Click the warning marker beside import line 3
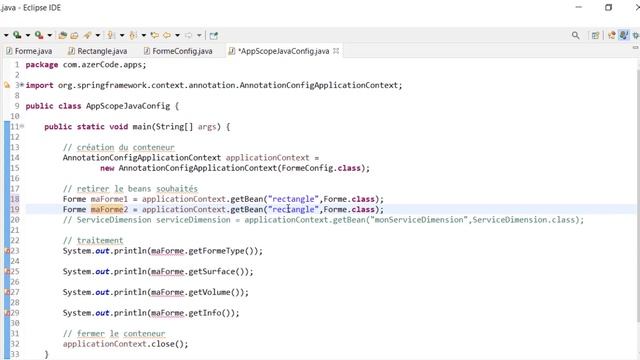The height and width of the screenshot is (360, 640). coord(7,85)
